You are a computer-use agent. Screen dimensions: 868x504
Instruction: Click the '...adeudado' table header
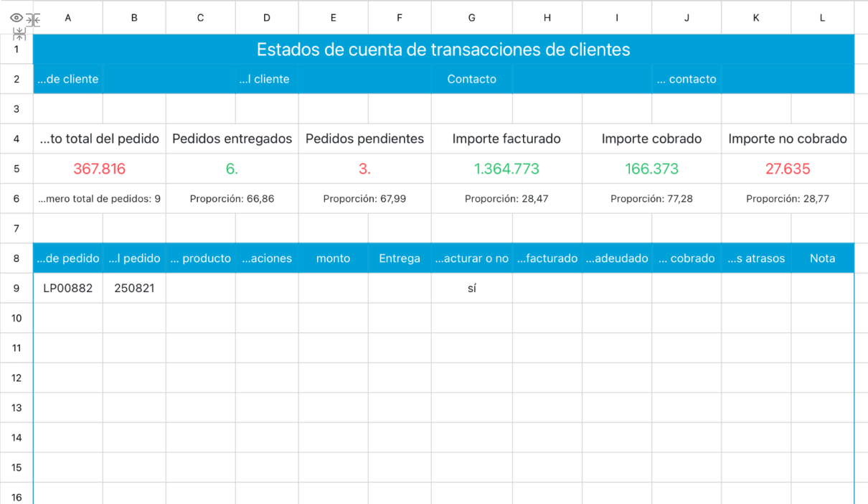coord(617,258)
